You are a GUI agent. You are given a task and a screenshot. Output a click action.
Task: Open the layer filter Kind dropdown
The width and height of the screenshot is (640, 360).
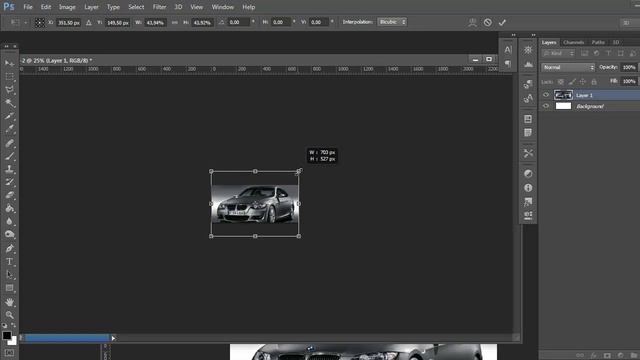point(558,53)
